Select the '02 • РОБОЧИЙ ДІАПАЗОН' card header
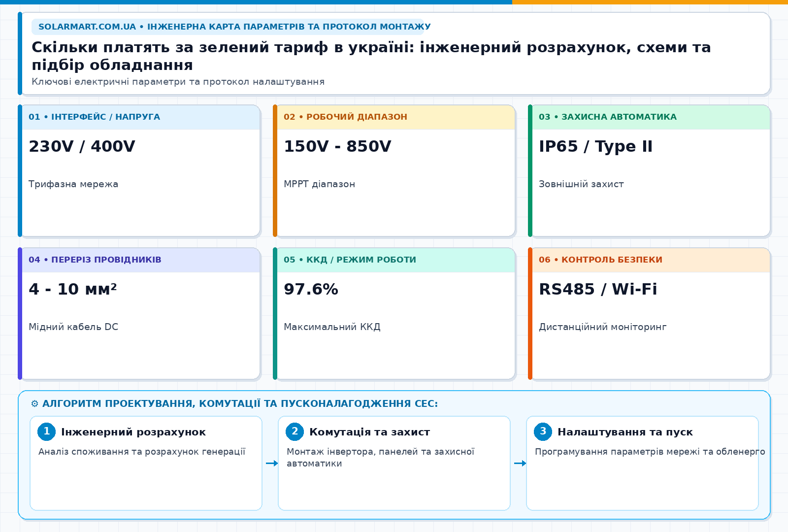This screenshot has height=532, width=788. 396,117
